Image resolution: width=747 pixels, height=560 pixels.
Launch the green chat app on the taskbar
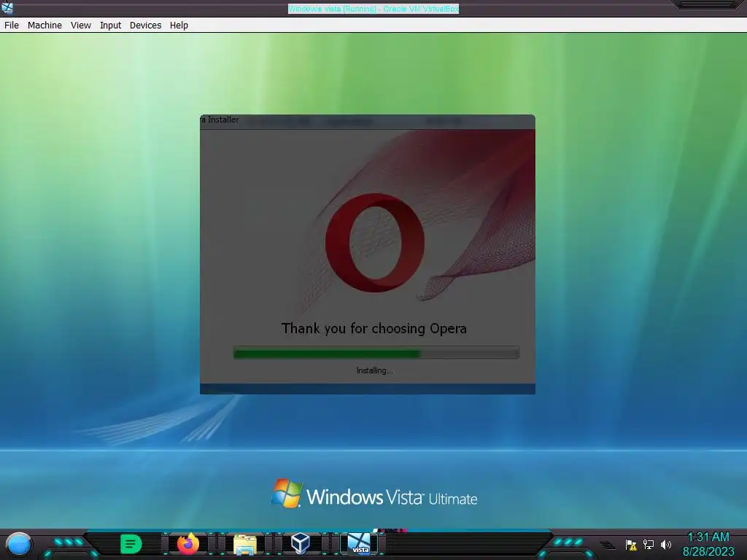(131, 544)
